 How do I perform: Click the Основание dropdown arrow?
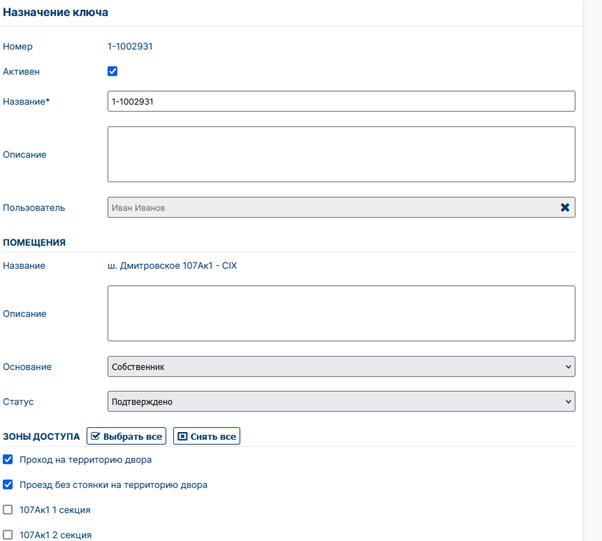[568, 367]
